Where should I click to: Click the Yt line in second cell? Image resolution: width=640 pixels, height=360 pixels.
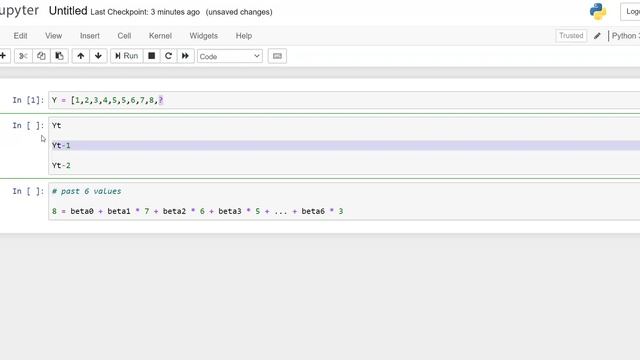56,125
